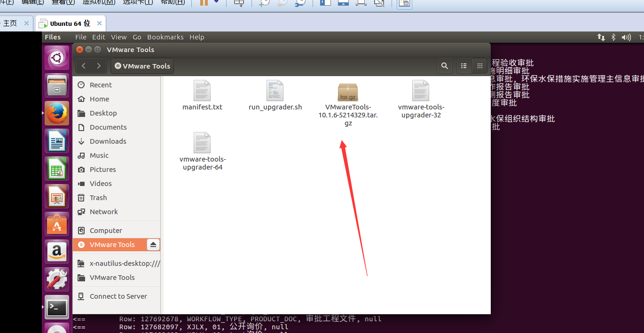Open Terminal from the launcher

pyautogui.click(x=57, y=307)
